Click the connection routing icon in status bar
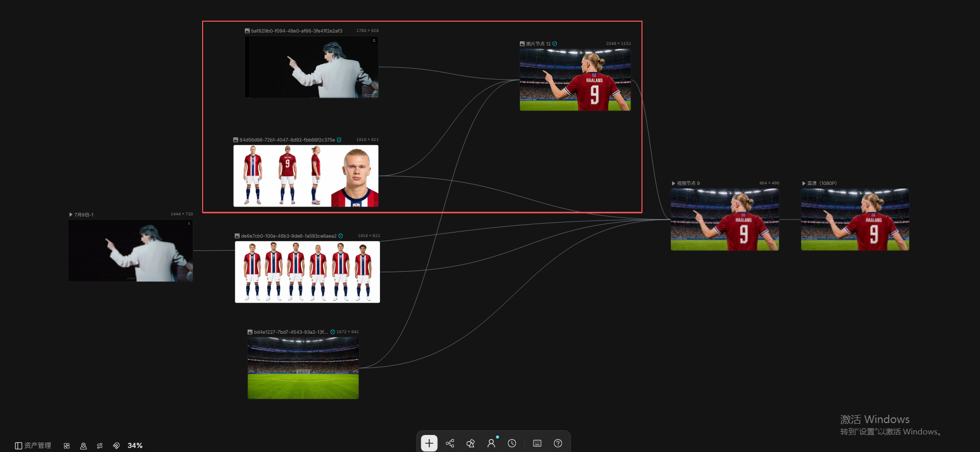The width and height of the screenshot is (980, 452). tap(100, 446)
